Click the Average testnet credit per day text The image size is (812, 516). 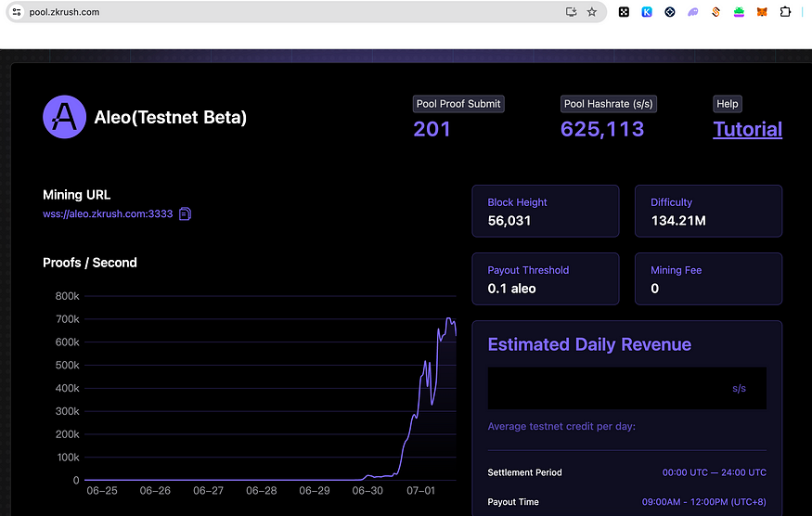561,426
